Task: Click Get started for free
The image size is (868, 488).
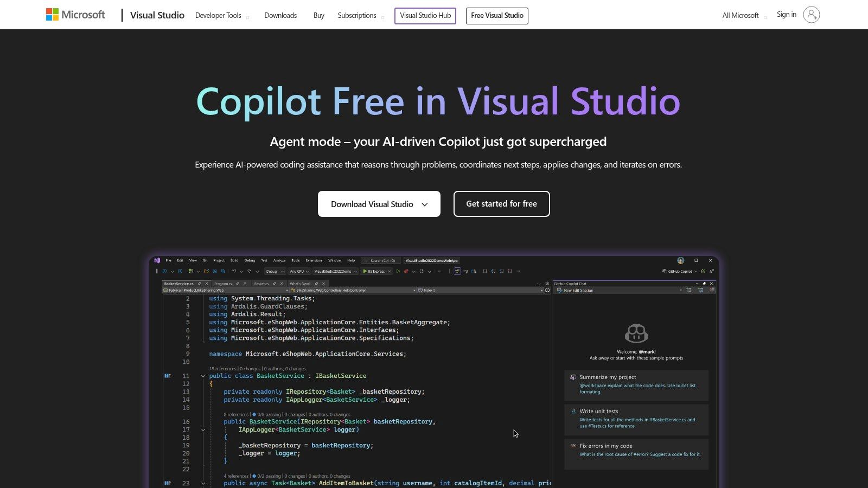Action: click(502, 204)
